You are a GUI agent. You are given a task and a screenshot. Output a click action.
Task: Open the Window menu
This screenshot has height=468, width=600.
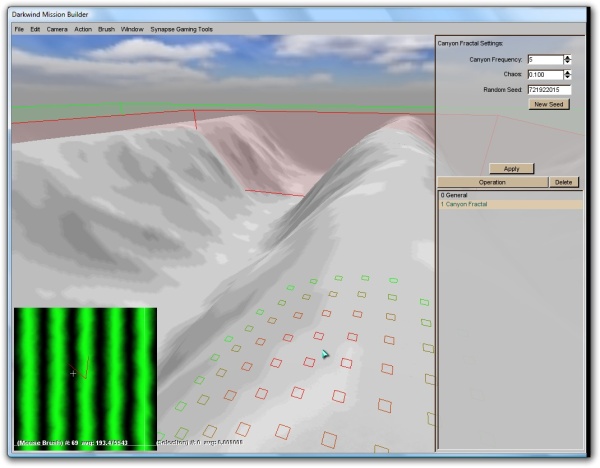point(131,29)
